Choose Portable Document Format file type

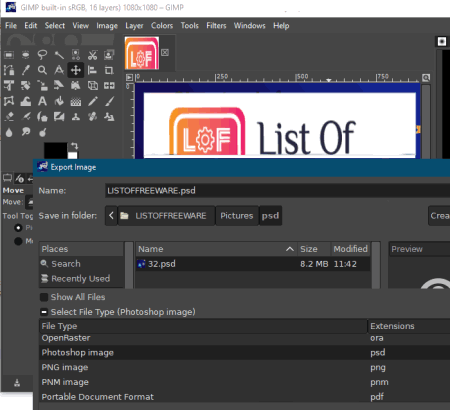244,397
